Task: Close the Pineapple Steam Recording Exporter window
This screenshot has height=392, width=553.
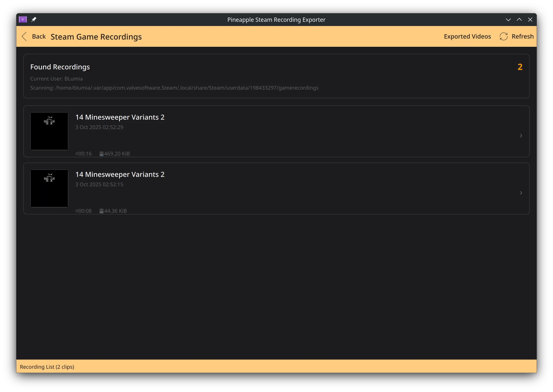Action: tap(530, 19)
